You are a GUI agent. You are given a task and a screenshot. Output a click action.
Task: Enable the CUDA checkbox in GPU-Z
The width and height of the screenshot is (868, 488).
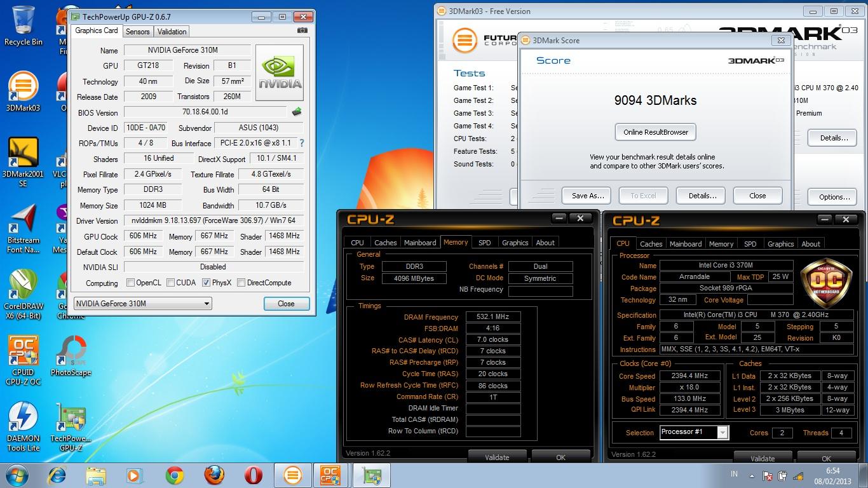(x=171, y=283)
